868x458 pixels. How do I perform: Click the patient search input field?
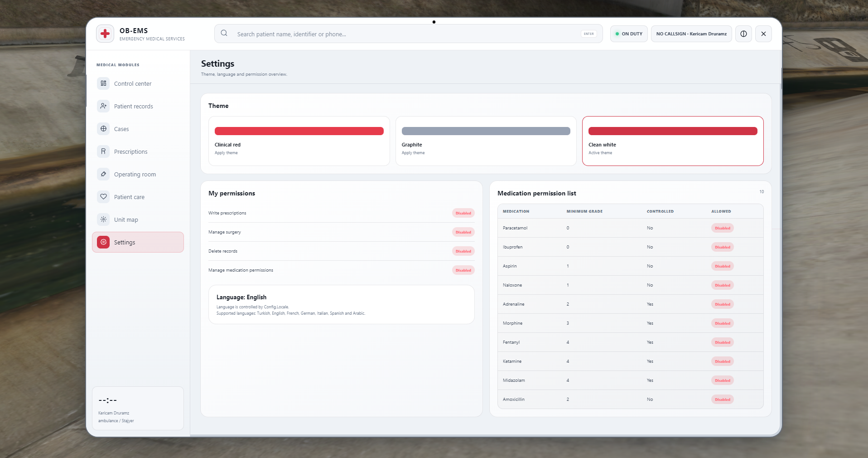click(408, 34)
